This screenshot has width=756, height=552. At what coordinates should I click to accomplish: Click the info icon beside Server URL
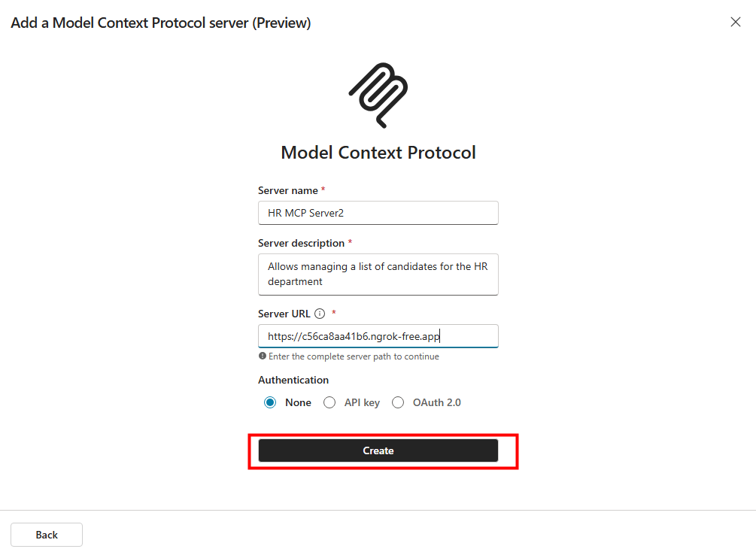pos(320,314)
